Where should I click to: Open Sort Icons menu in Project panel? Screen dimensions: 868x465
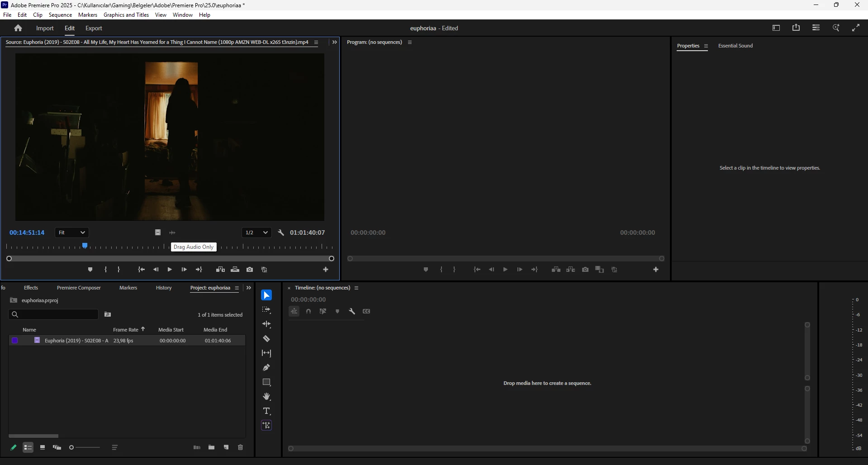click(115, 447)
